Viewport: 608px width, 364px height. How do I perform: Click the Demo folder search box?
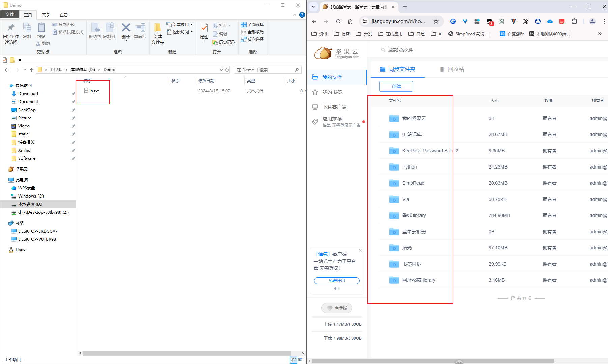(267, 70)
